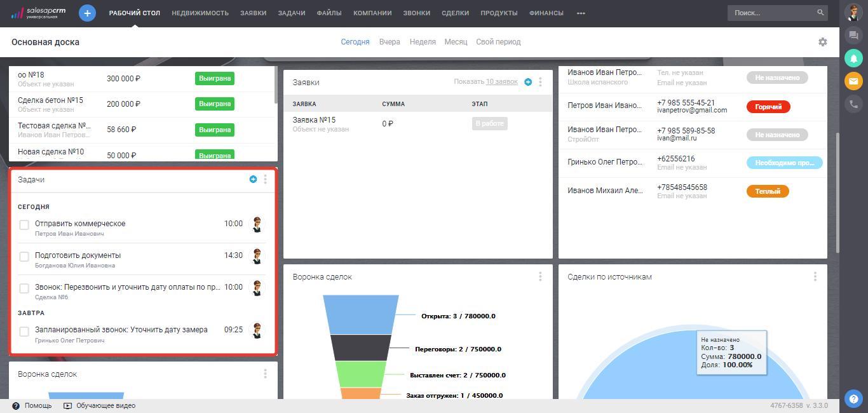868x413 pixels.
Task: Select the Месяц period tab
Action: pos(456,42)
